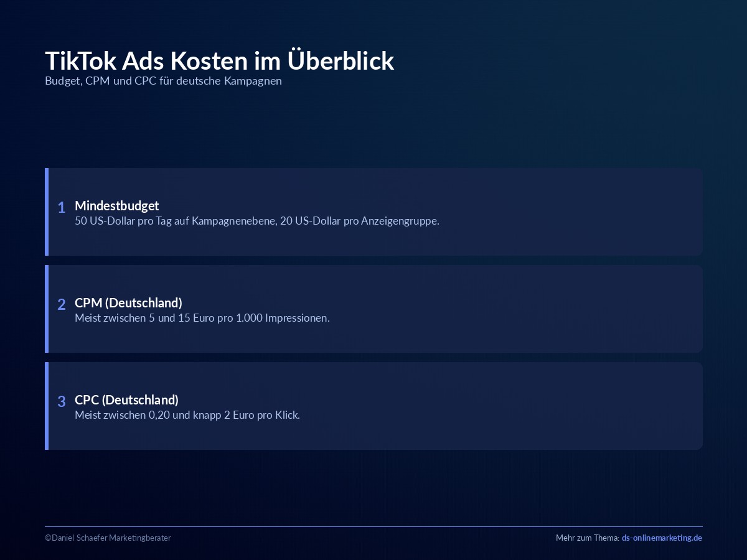
Task: Click number 2 beside CPM (Deutschland)
Action: (x=61, y=304)
